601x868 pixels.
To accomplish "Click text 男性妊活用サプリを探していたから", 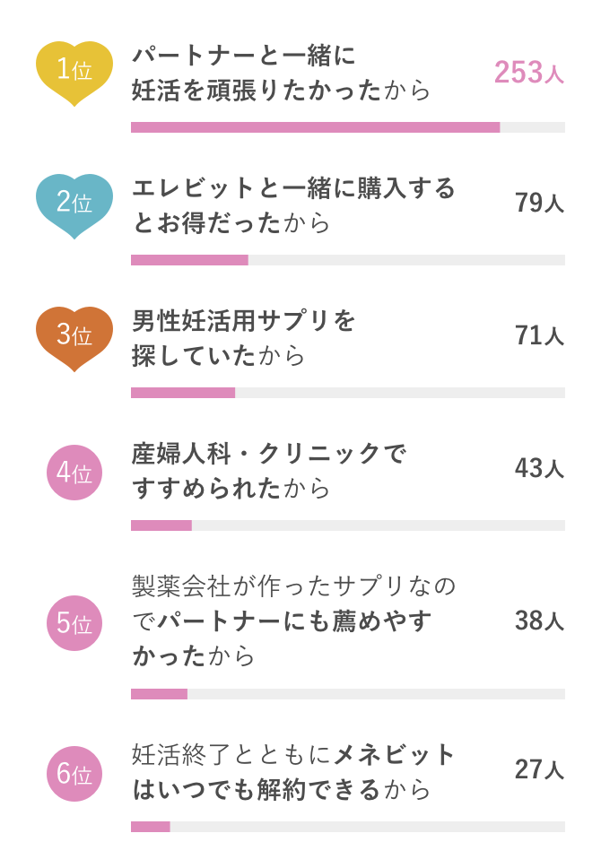I will click(244, 339).
